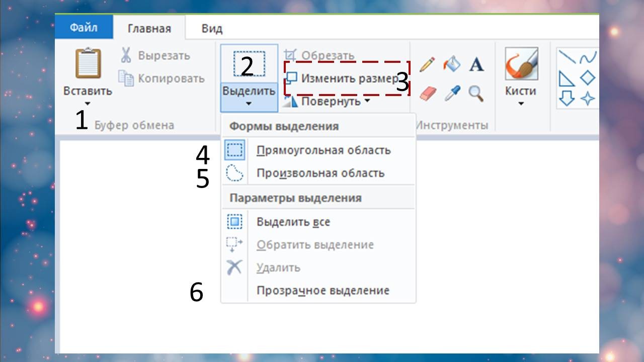Choose Прямоугольная область selection form

pos(323,150)
